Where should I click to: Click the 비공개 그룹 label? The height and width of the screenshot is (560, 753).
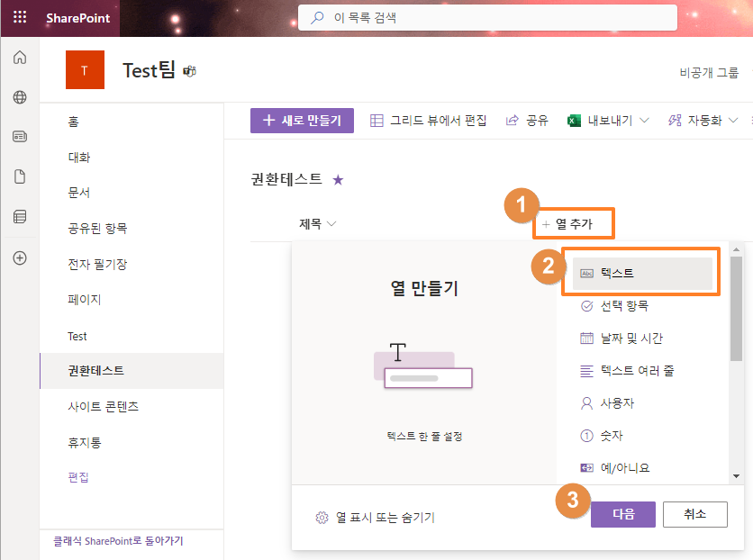tap(709, 73)
